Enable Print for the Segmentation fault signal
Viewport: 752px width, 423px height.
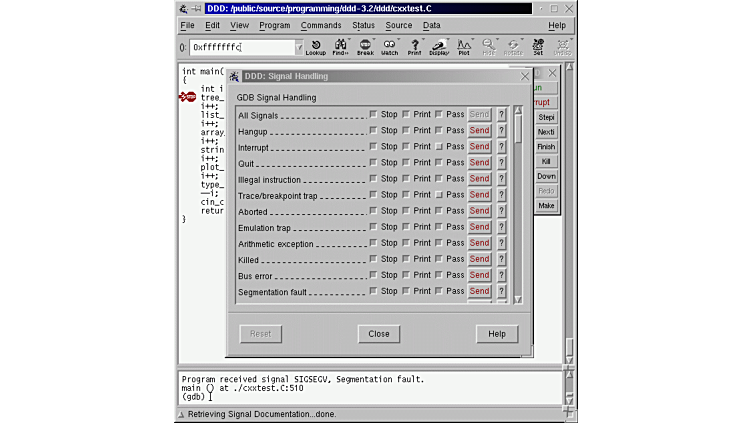click(x=407, y=292)
